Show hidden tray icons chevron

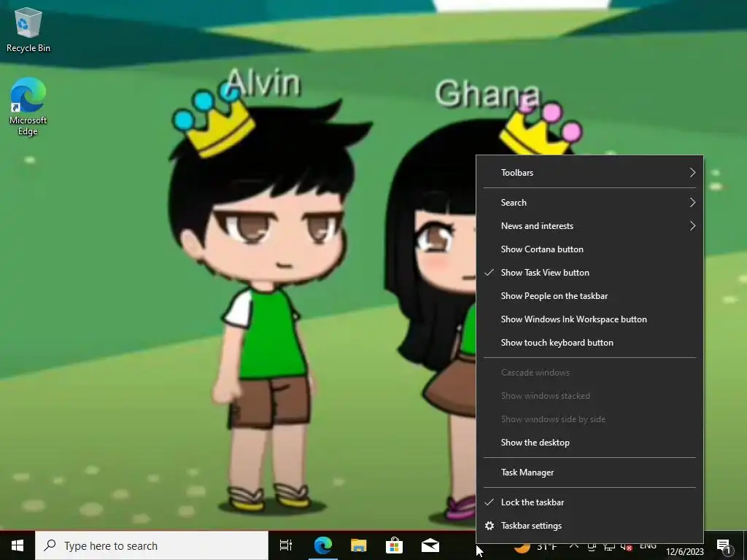(574, 546)
